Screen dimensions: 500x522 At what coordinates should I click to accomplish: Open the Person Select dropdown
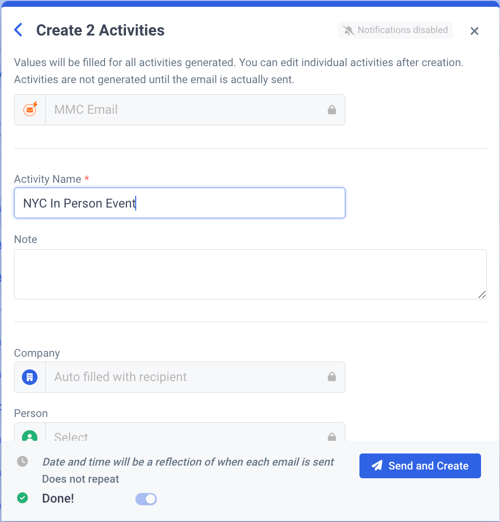(180, 432)
